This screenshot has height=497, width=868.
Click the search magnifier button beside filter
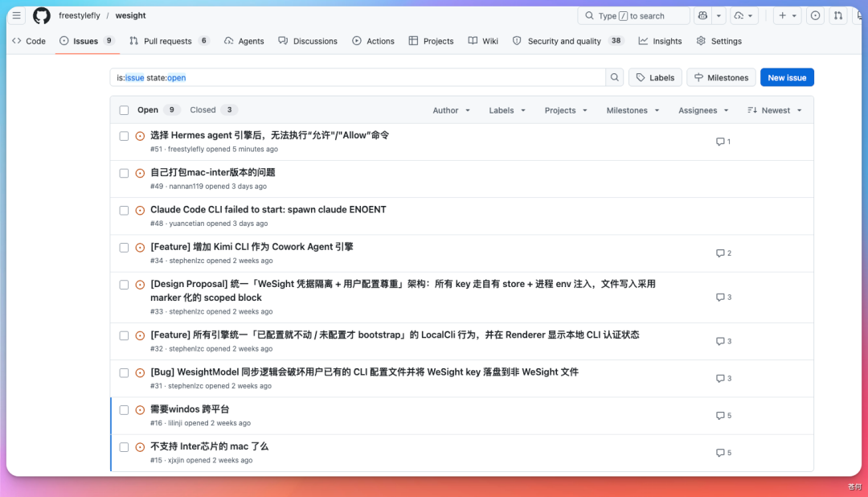(615, 77)
